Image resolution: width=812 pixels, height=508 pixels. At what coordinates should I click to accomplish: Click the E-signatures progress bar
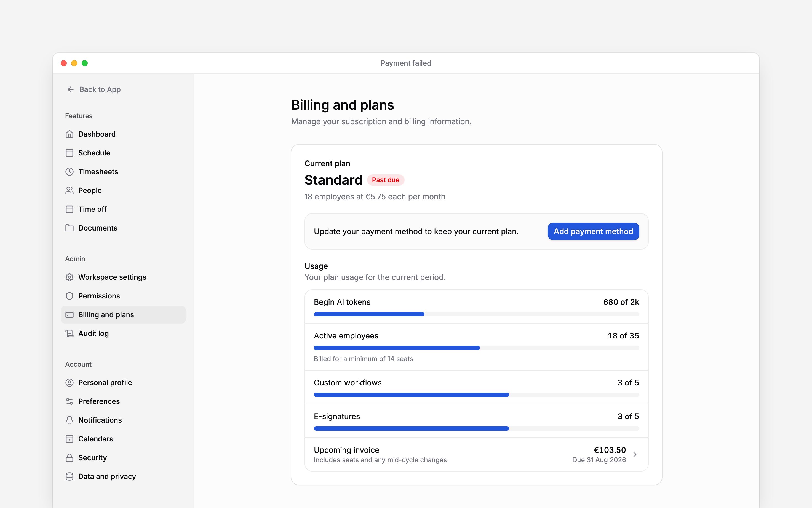click(x=476, y=428)
